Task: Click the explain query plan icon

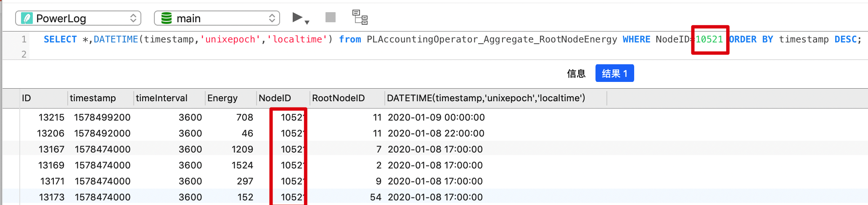Action: click(x=360, y=17)
